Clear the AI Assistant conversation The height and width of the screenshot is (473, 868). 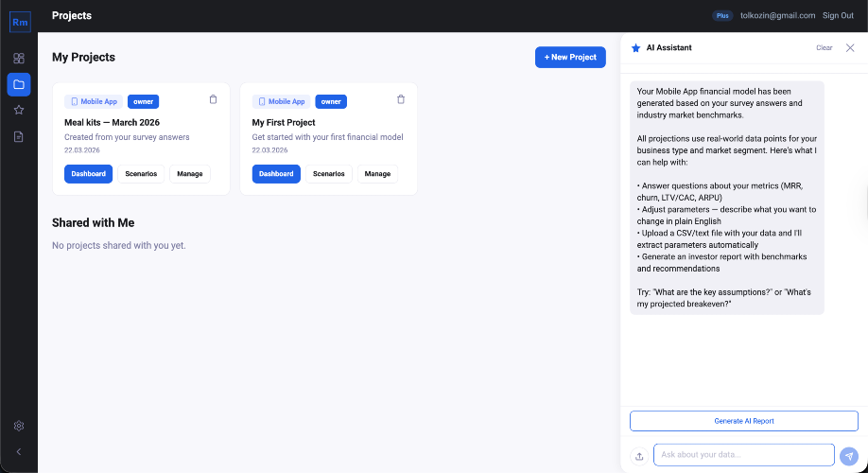tap(825, 47)
